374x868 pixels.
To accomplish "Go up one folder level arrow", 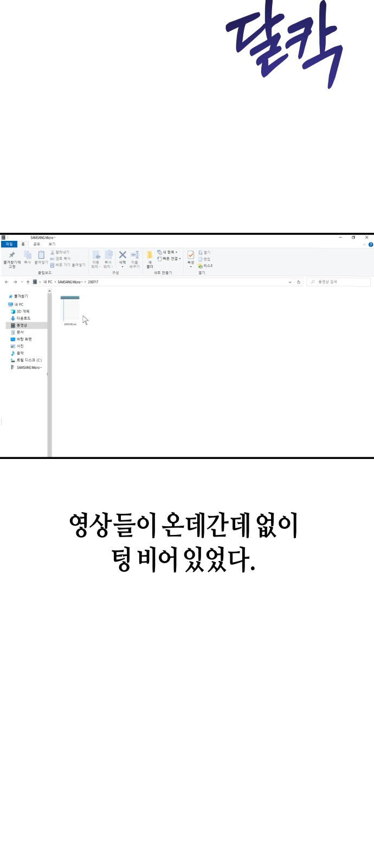I will click(x=28, y=282).
